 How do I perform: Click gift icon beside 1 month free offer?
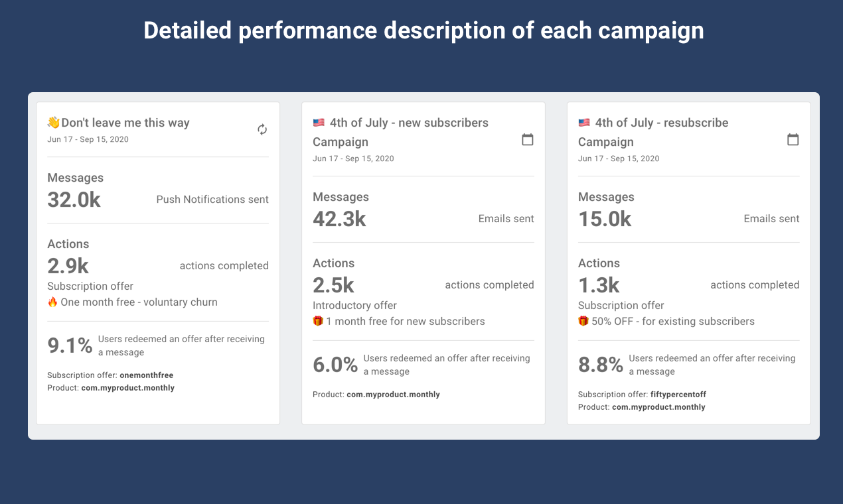[x=318, y=322]
